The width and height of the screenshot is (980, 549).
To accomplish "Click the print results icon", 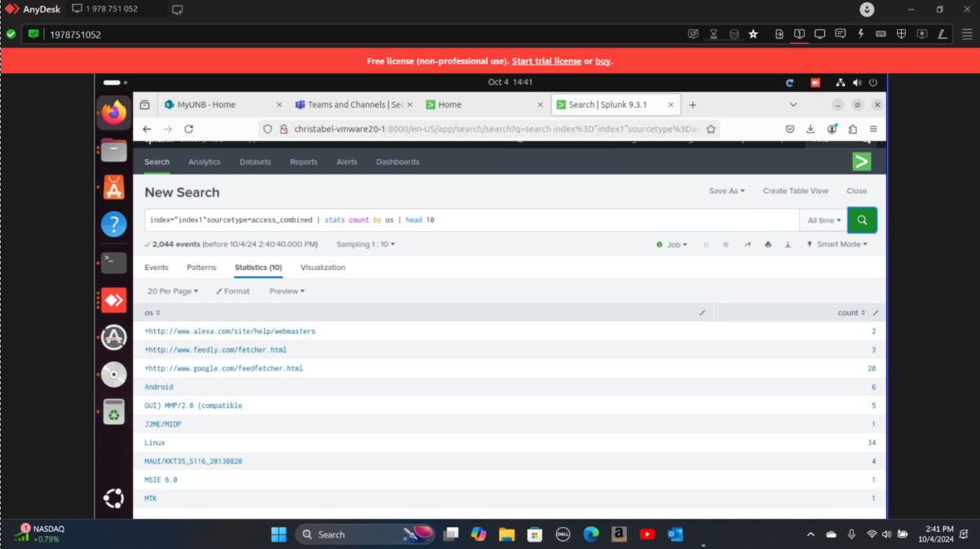I will [767, 245].
